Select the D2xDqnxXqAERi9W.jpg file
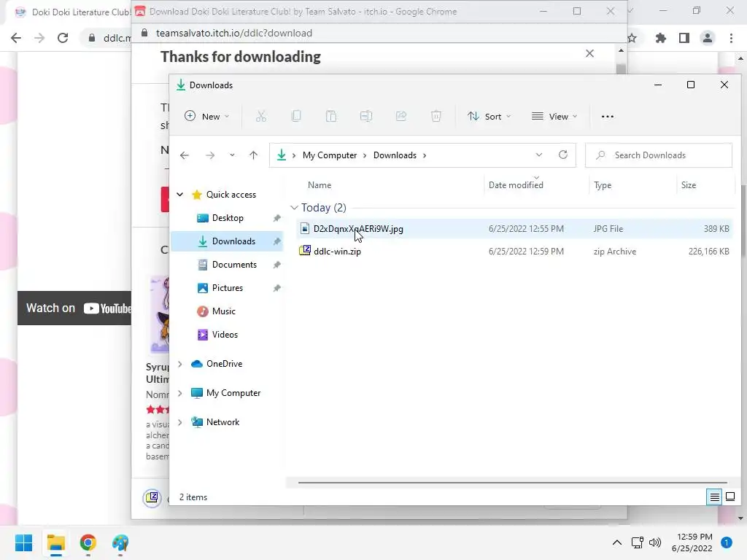This screenshot has height=560, width=747. (x=514, y=228)
